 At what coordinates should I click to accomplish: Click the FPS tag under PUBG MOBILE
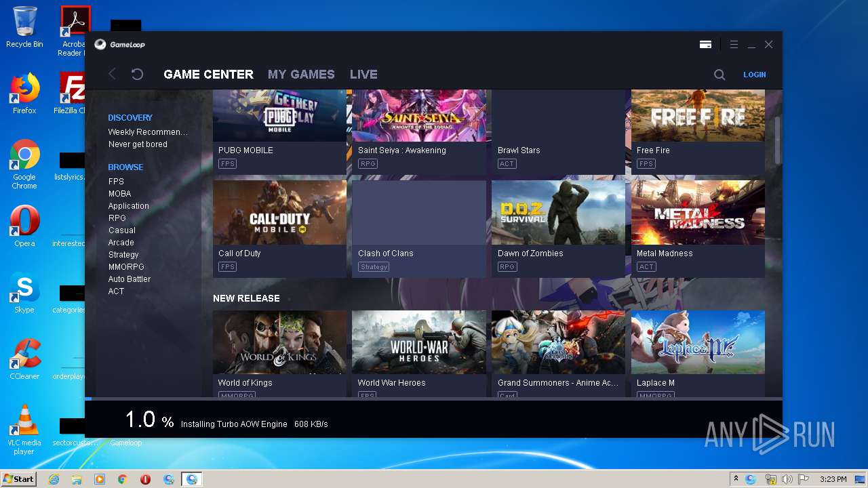click(227, 164)
